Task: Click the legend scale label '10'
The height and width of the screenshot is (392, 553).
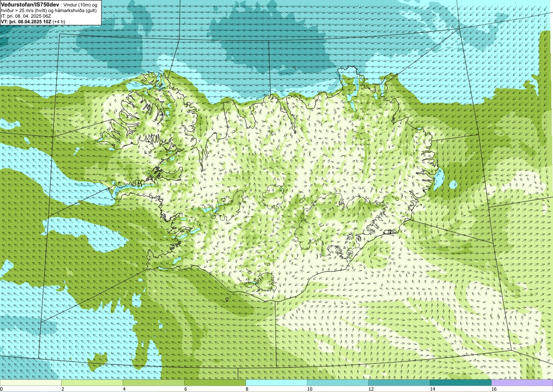Action: click(x=310, y=389)
